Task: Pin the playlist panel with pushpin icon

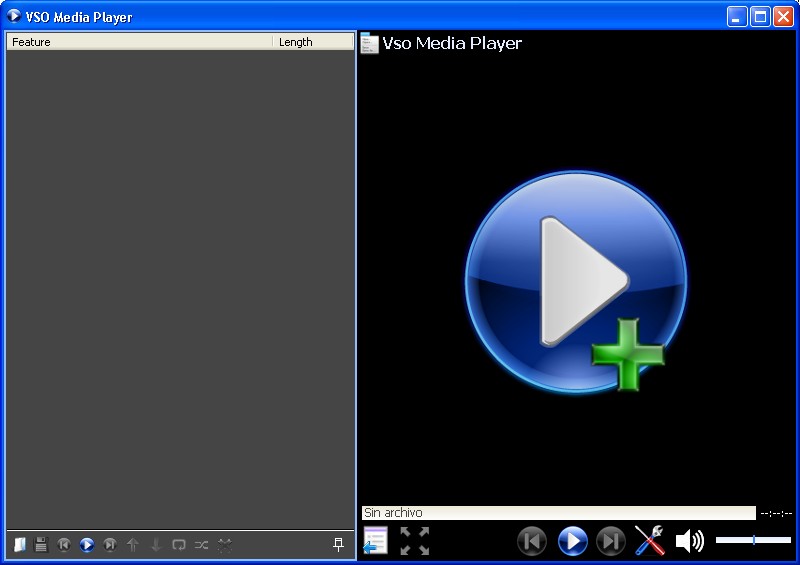Action: (338, 544)
